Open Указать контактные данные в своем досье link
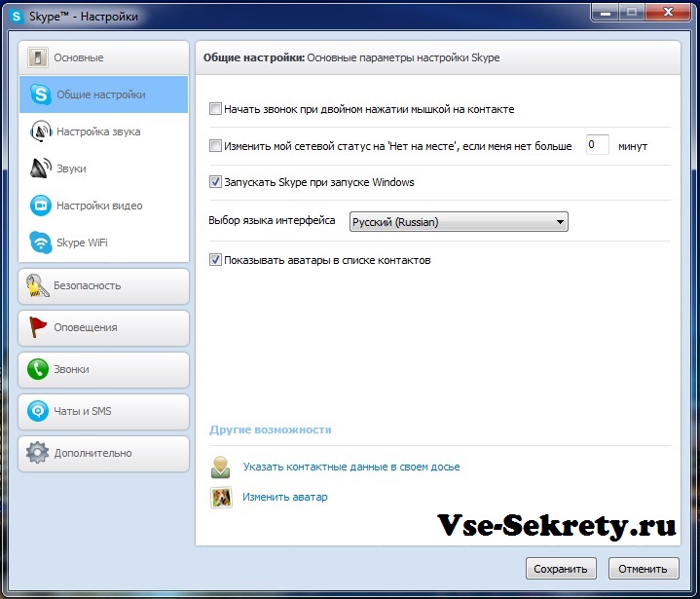The width and height of the screenshot is (700, 599). pyautogui.click(x=351, y=467)
